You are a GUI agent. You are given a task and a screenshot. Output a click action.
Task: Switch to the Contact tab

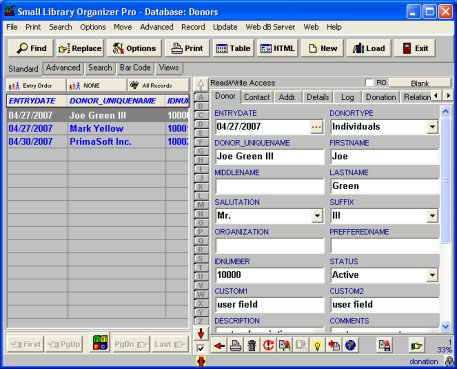click(x=257, y=97)
